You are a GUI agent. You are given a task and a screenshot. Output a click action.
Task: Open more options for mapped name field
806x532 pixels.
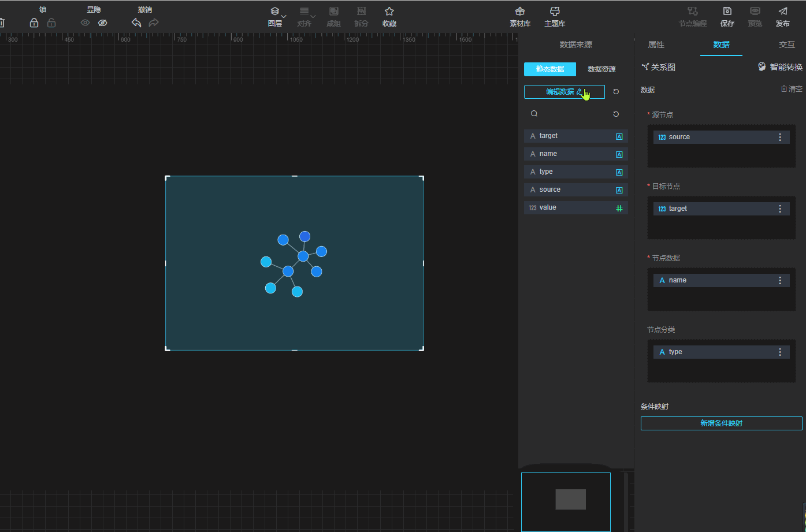[x=780, y=281]
